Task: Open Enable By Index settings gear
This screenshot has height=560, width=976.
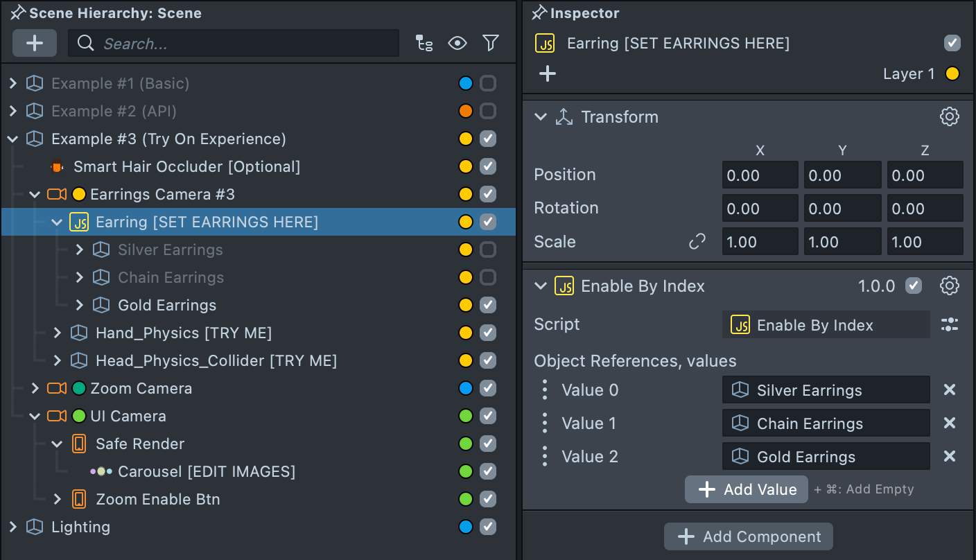Action: [949, 286]
